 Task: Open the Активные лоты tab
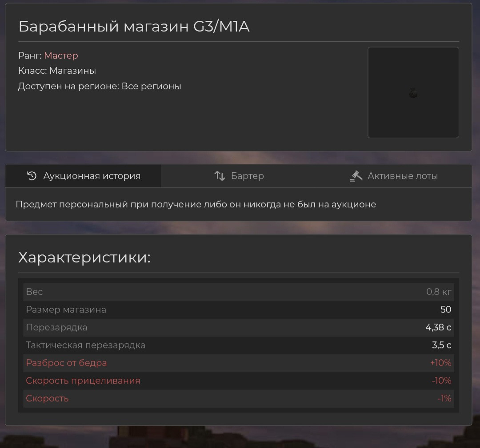402,176
